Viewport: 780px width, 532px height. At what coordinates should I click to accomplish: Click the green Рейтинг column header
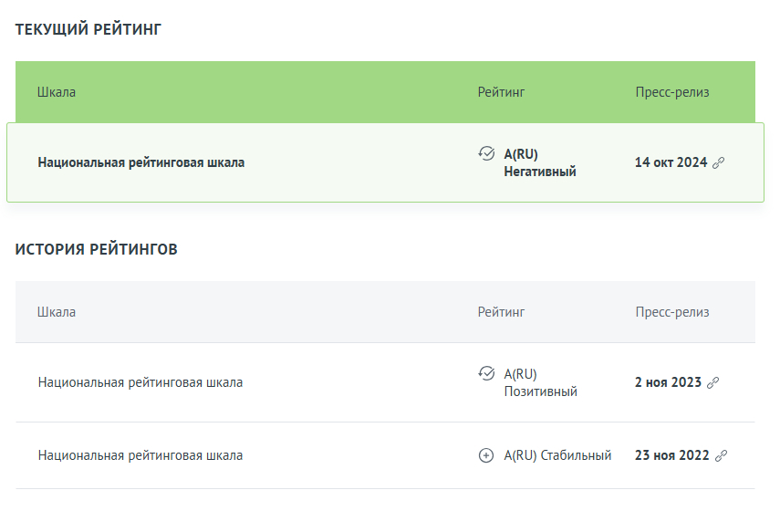501,92
